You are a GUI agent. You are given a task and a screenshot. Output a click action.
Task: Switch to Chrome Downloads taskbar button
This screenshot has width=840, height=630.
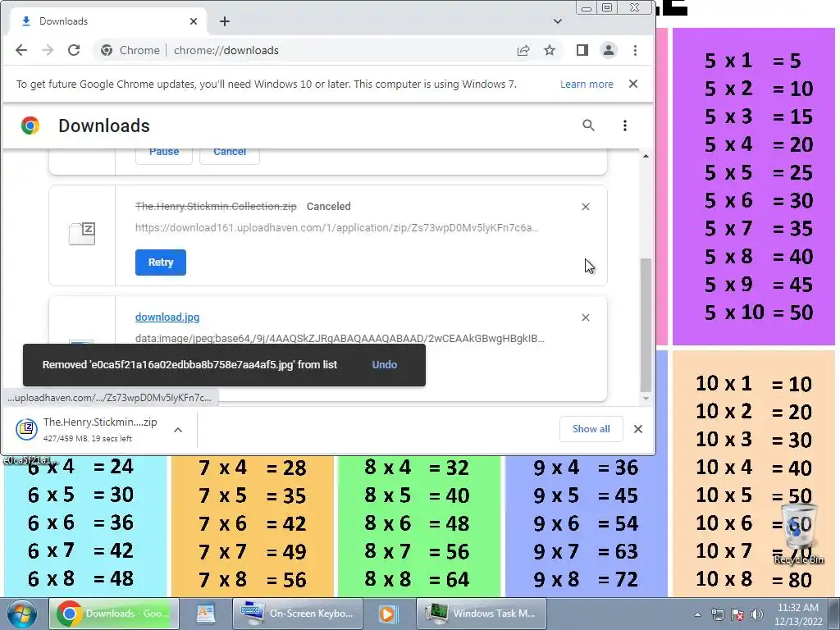[113, 614]
